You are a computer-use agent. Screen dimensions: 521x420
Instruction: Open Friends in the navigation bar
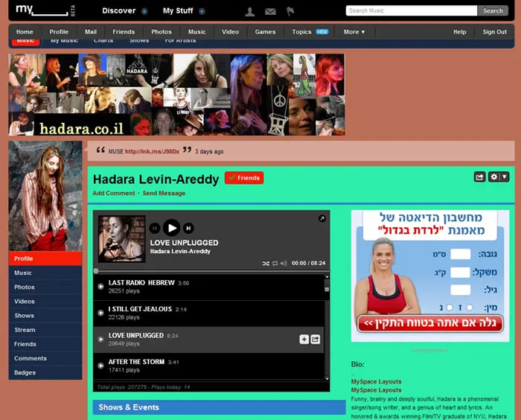tap(124, 32)
